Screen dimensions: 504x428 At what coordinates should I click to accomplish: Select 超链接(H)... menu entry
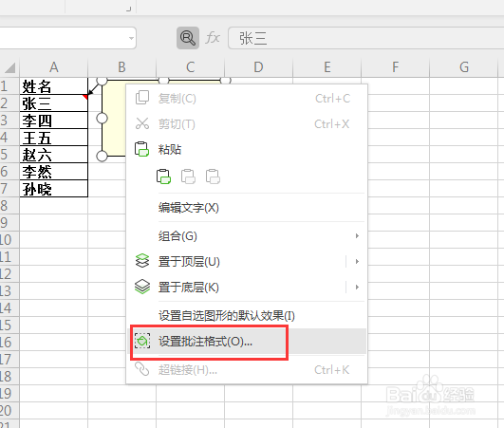point(247,370)
